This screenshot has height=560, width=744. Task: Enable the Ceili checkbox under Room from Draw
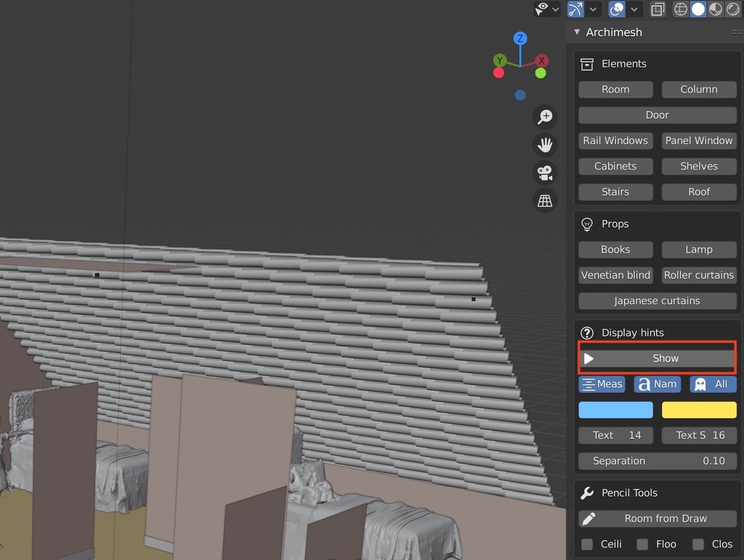pyautogui.click(x=587, y=544)
